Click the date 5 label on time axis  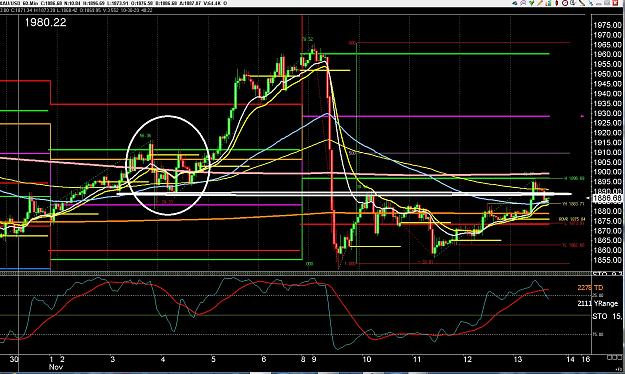[213, 359]
